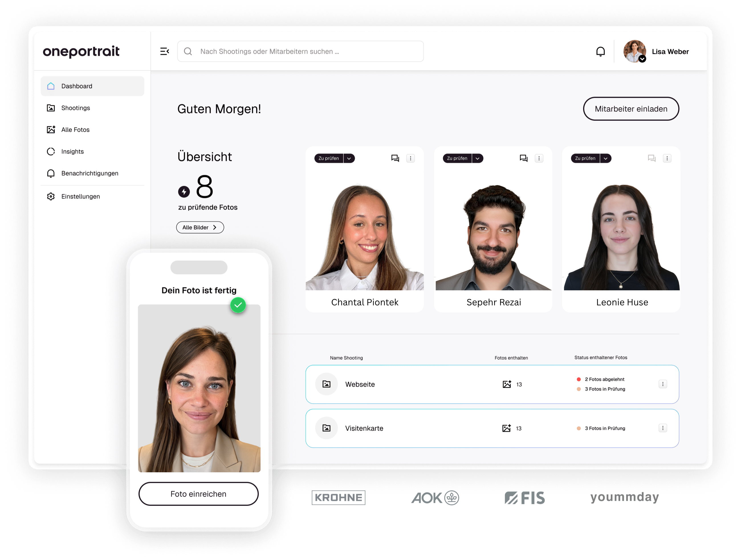Open the three-dot menu of the Visitenkarte row
The image size is (741, 560).
click(x=663, y=428)
